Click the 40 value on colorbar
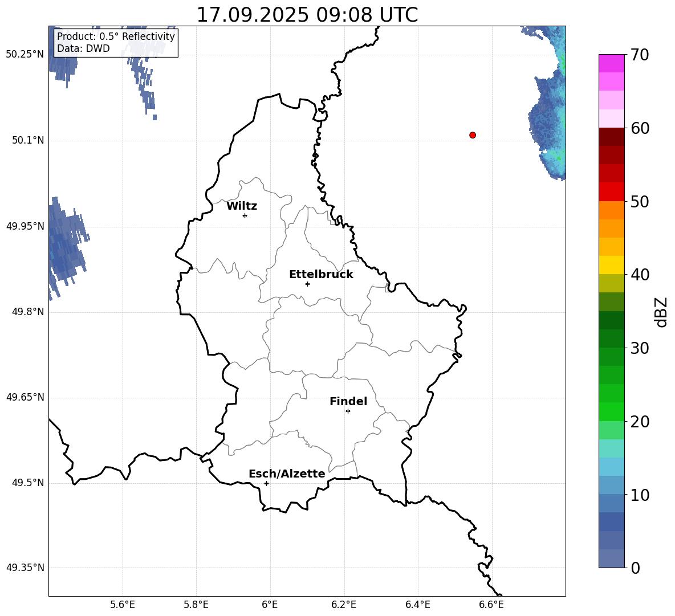The width and height of the screenshot is (675, 616). [x=640, y=275]
